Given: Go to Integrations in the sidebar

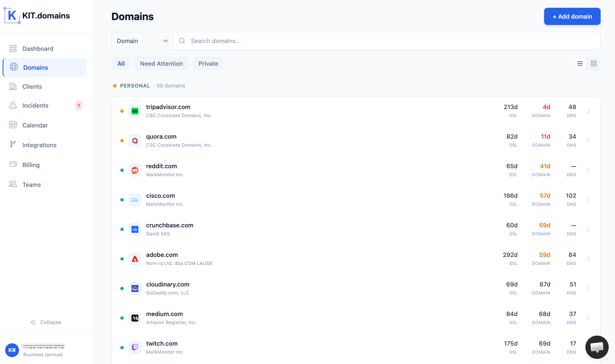Looking at the screenshot, I should [x=39, y=145].
